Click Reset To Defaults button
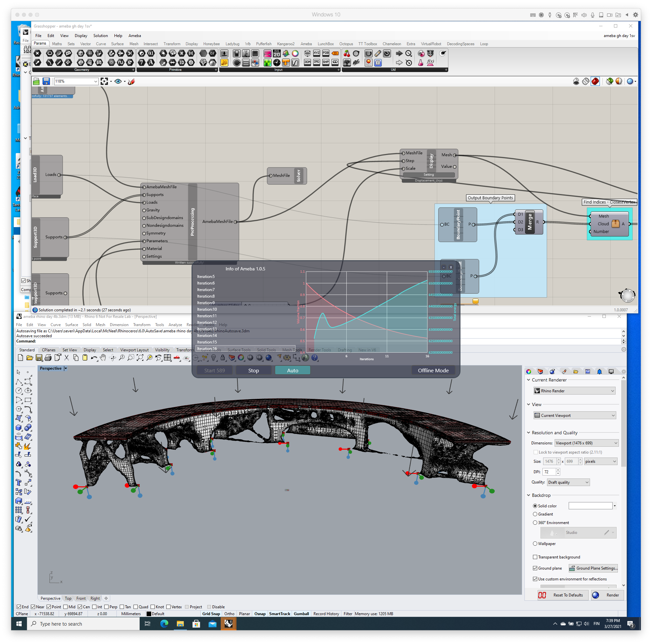This screenshot has height=644, width=652. (x=562, y=595)
